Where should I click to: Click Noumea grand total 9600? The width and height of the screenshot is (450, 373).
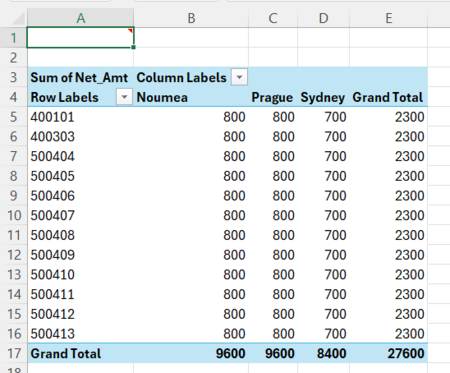pos(191,353)
